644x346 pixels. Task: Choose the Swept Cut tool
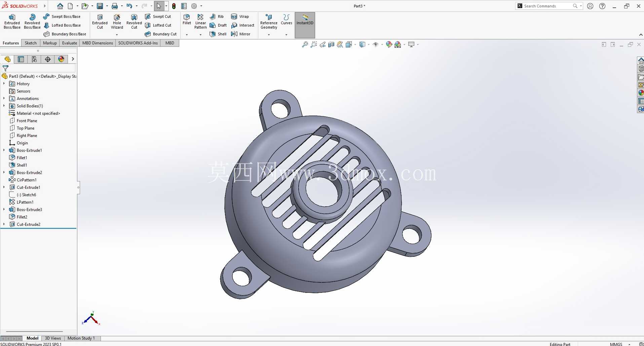coord(158,16)
